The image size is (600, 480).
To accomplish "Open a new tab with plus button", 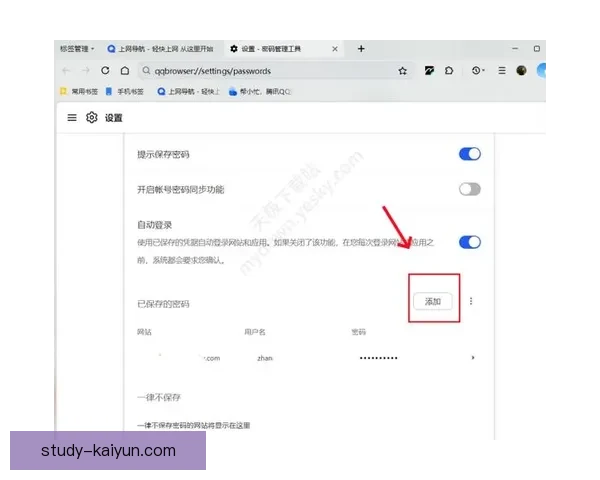I will (361, 49).
